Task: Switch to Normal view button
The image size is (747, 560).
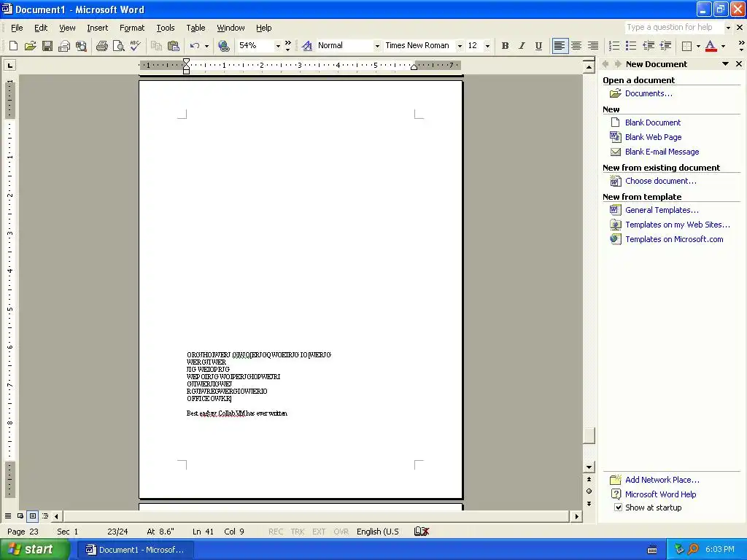Action: (x=7, y=516)
